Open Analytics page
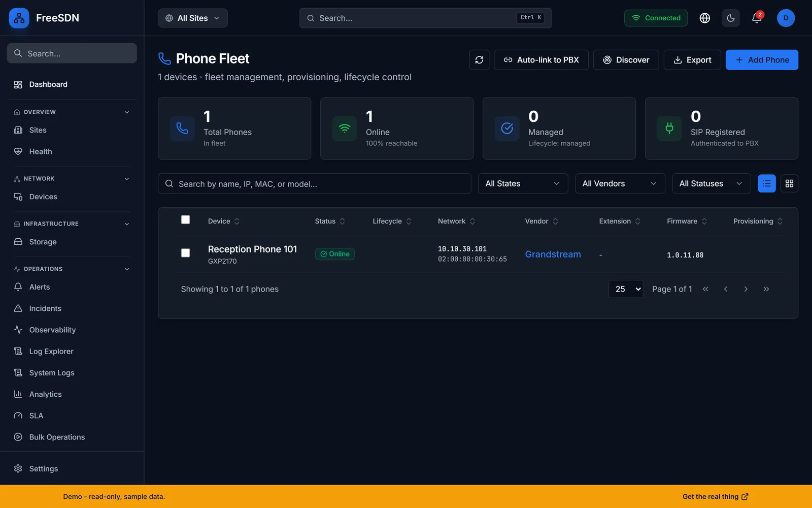 point(72,394)
